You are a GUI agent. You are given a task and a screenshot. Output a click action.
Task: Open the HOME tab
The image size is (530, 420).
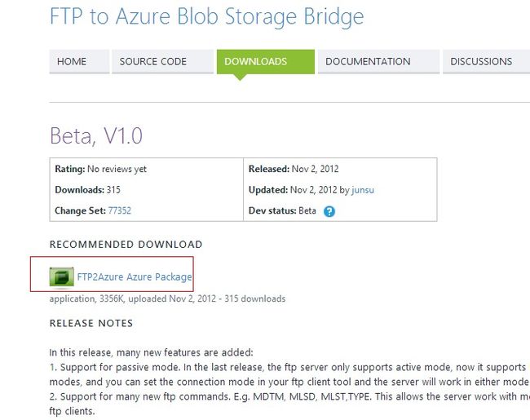[79, 61]
